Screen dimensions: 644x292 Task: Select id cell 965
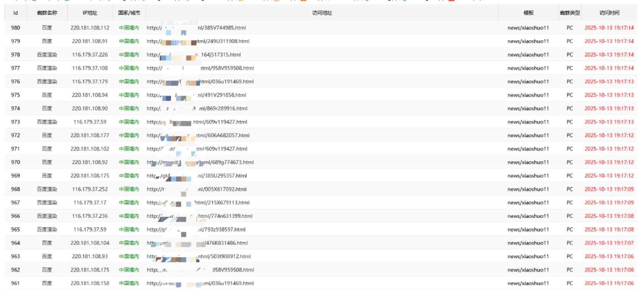[x=15, y=229]
